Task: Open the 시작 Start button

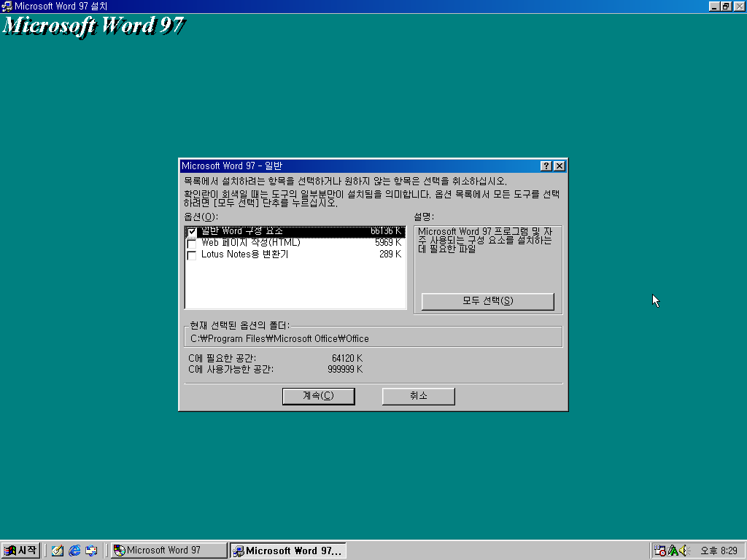Action: pos(20,551)
